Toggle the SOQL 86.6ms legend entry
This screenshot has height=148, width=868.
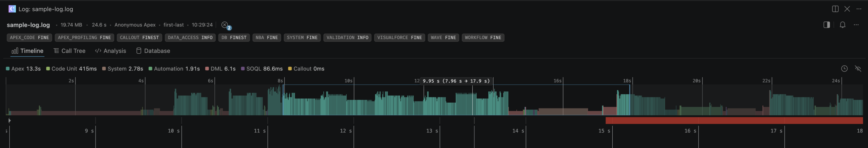tap(262, 69)
